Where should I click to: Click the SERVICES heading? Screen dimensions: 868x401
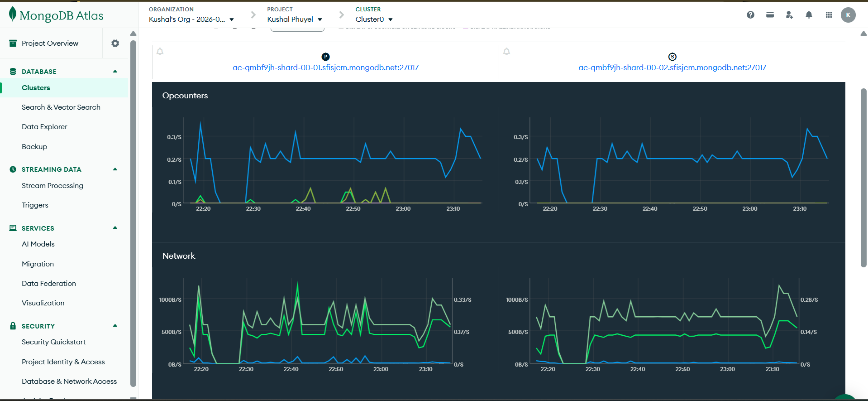coord(38,228)
